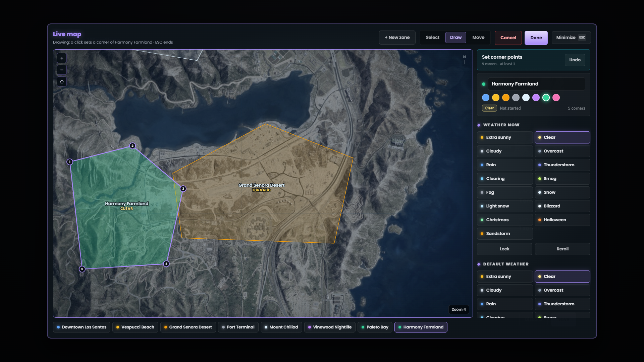Pick the orange zone color swatch
The width and height of the screenshot is (644, 362).
click(506, 98)
